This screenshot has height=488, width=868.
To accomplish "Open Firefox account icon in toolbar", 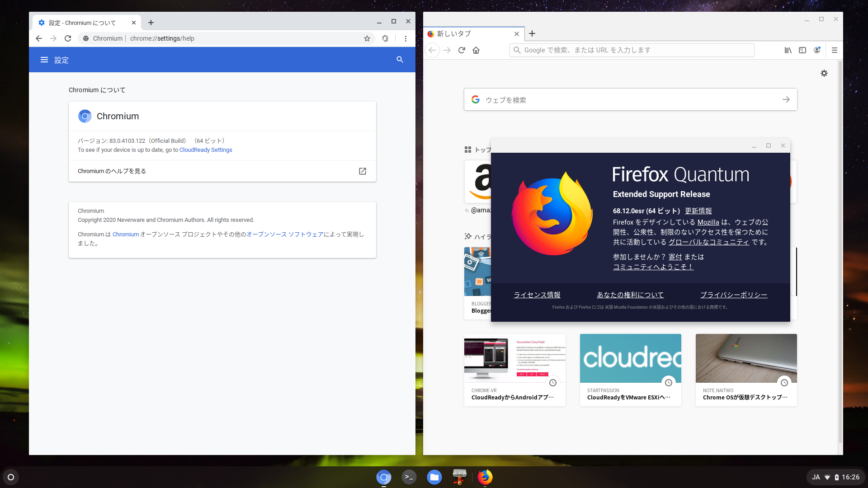I will (x=817, y=50).
